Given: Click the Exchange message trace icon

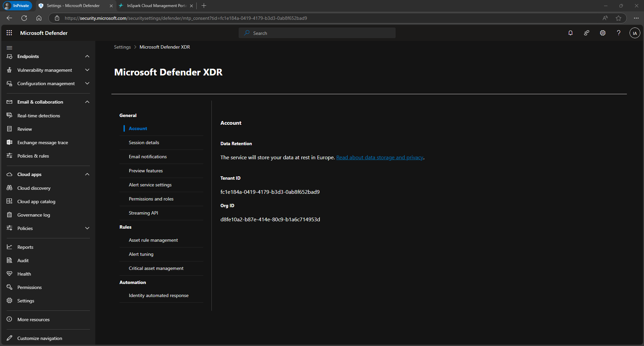Looking at the screenshot, I should coord(9,142).
